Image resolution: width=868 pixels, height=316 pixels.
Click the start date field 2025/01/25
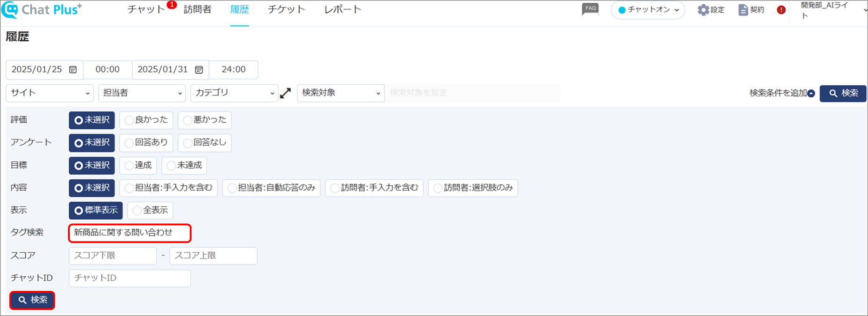click(44, 70)
